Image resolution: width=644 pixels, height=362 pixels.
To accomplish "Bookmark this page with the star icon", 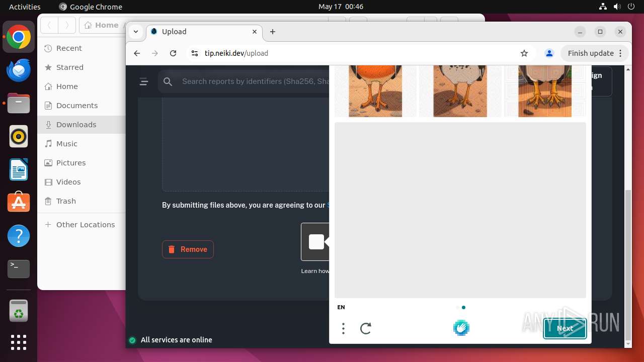I will [x=524, y=53].
